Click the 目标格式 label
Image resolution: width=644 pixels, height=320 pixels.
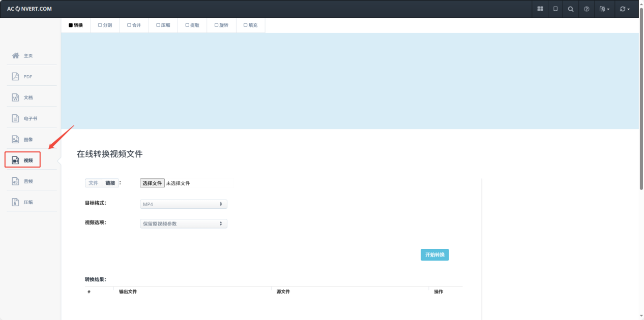point(96,203)
